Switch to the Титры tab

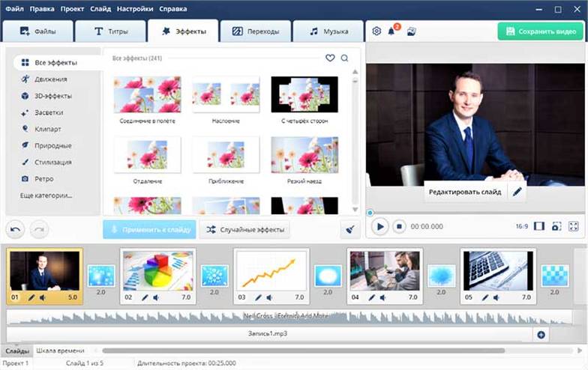pos(111,31)
